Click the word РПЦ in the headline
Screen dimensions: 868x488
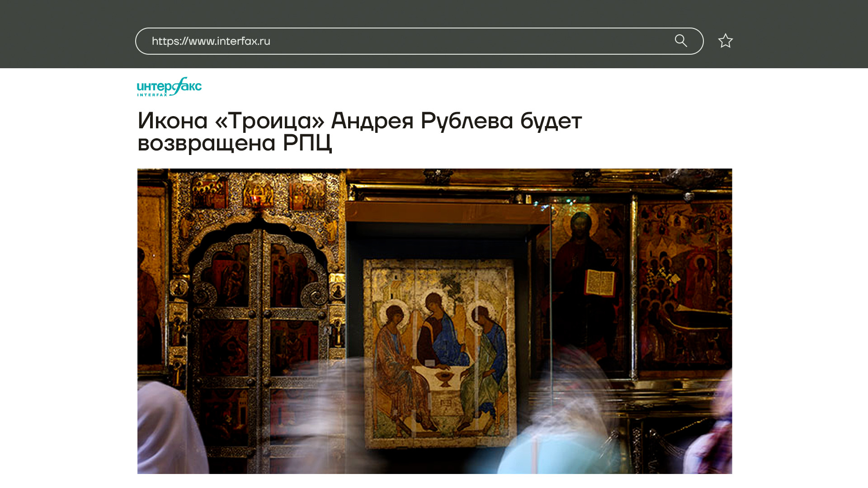click(x=307, y=143)
